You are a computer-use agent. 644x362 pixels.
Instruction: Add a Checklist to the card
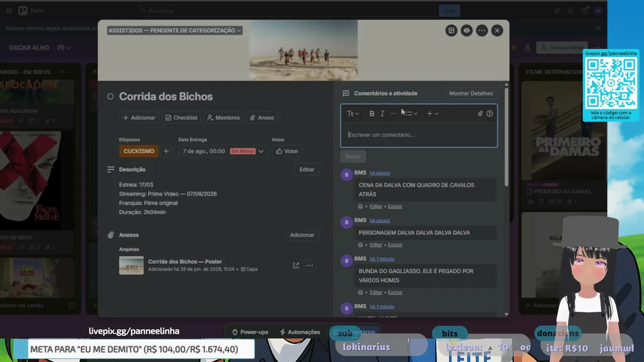[x=182, y=118]
